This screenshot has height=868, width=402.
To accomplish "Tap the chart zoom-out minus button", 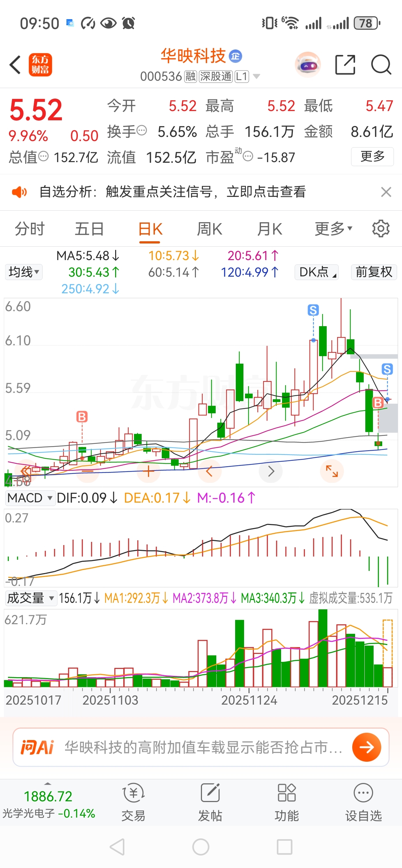I will [x=88, y=471].
